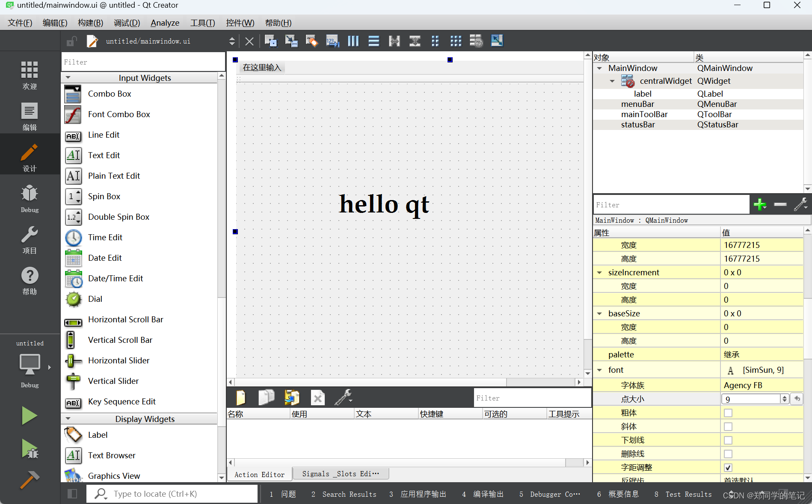The height and width of the screenshot is (504, 812).
Task: Adjust the 点大小 spin box stepper
Action: point(784,399)
